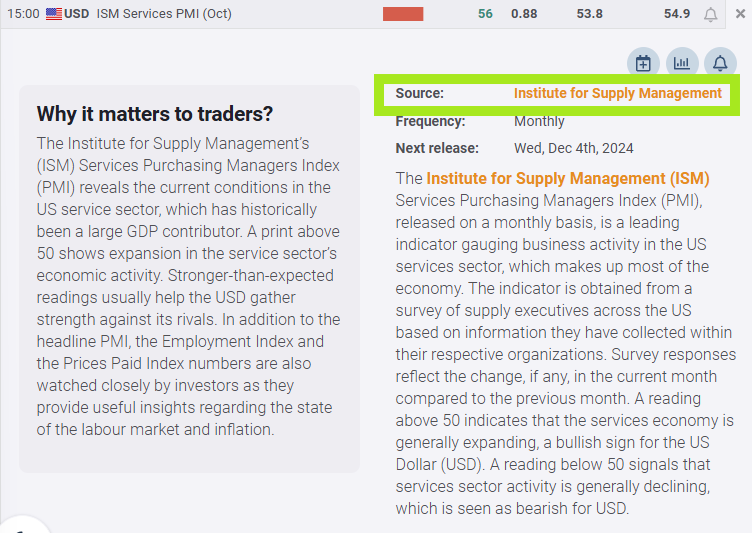
Task: Collapse the ISM Services PMI event details
Action: pyautogui.click(x=739, y=14)
